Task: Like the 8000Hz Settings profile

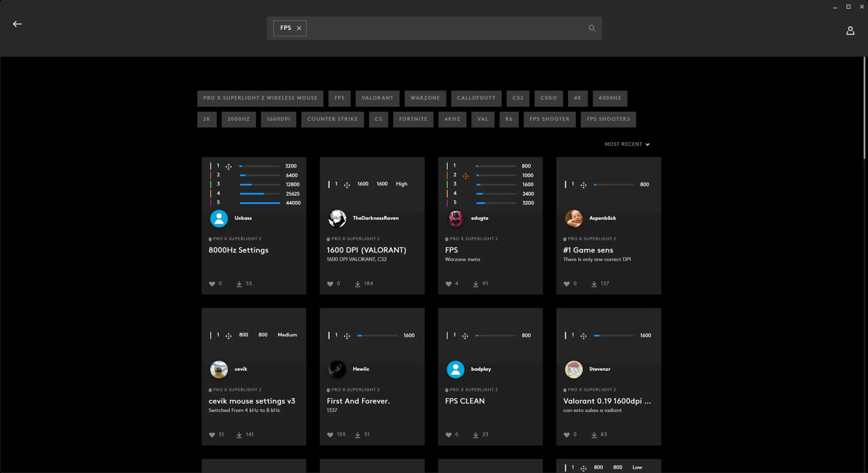Action: pyautogui.click(x=212, y=284)
